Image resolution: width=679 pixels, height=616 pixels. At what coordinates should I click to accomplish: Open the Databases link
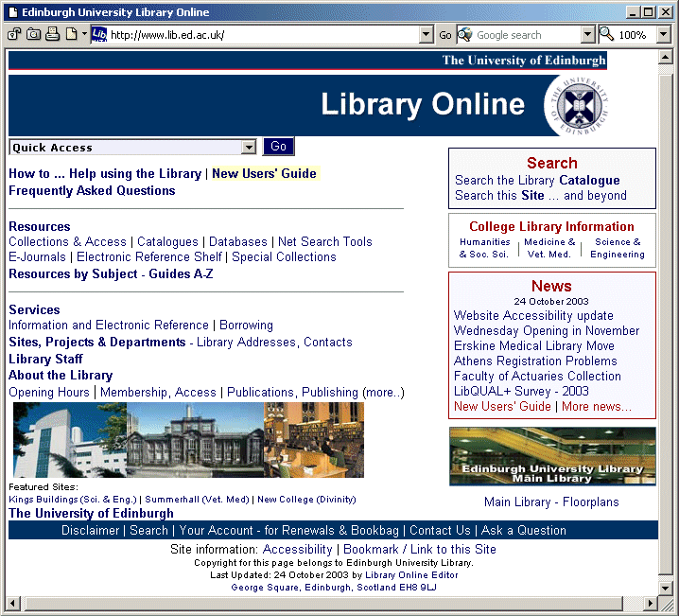[x=238, y=241]
